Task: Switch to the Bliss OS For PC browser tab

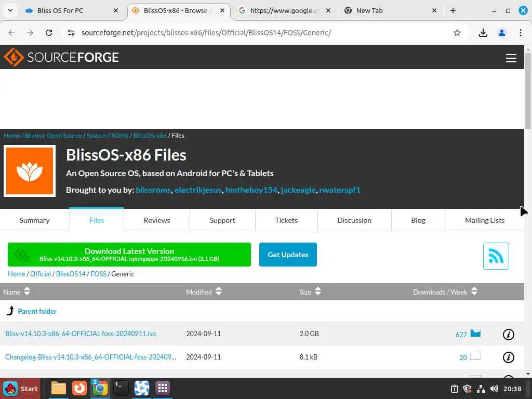Action: pyautogui.click(x=71, y=10)
